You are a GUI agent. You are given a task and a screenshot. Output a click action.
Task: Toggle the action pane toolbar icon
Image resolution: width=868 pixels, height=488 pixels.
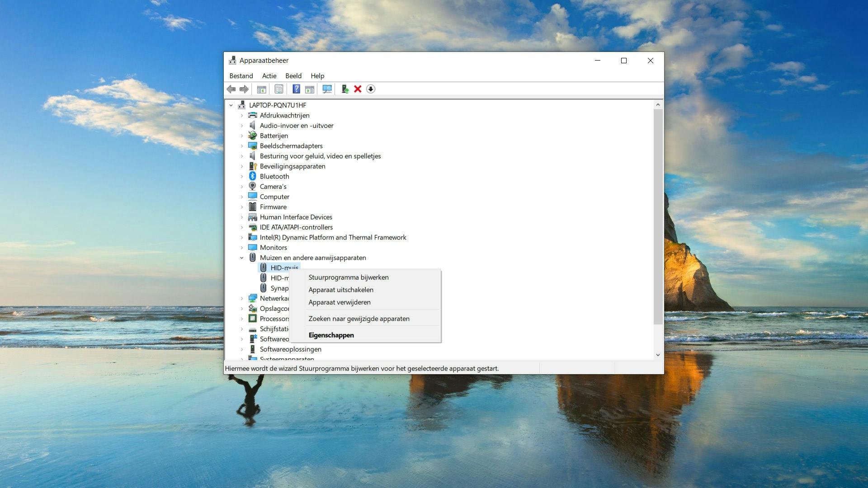pos(310,89)
